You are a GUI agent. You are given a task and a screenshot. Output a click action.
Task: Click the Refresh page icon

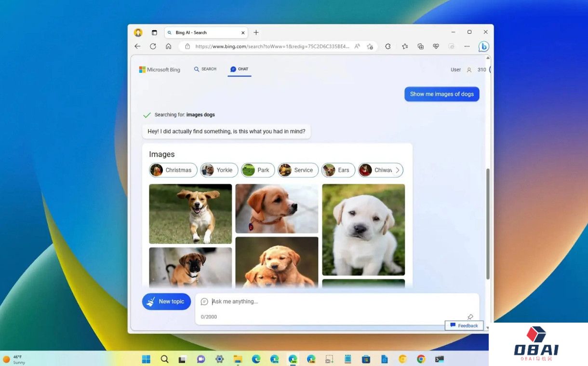click(x=153, y=46)
